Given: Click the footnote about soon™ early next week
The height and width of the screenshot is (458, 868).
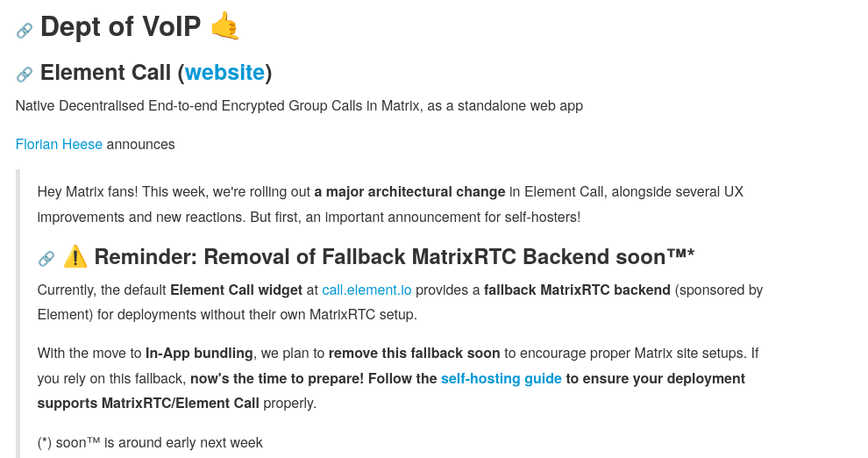Looking at the screenshot, I should [150, 443].
